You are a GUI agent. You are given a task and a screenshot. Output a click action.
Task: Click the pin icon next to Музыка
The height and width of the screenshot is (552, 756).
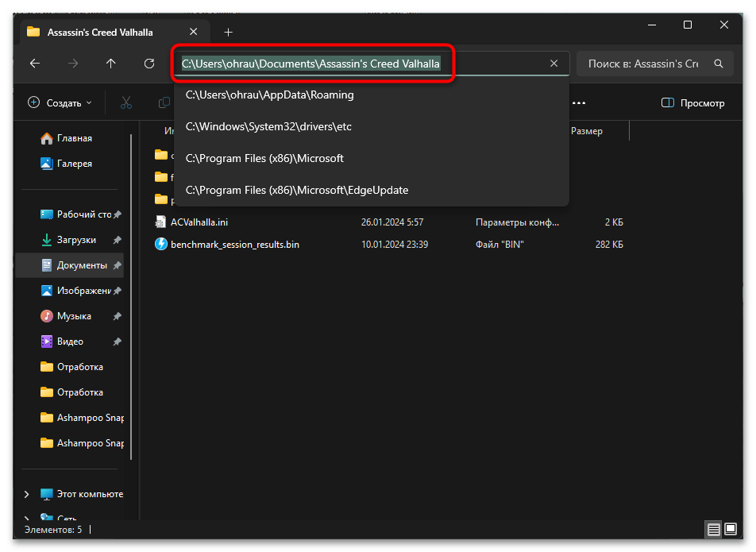pos(118,316)
